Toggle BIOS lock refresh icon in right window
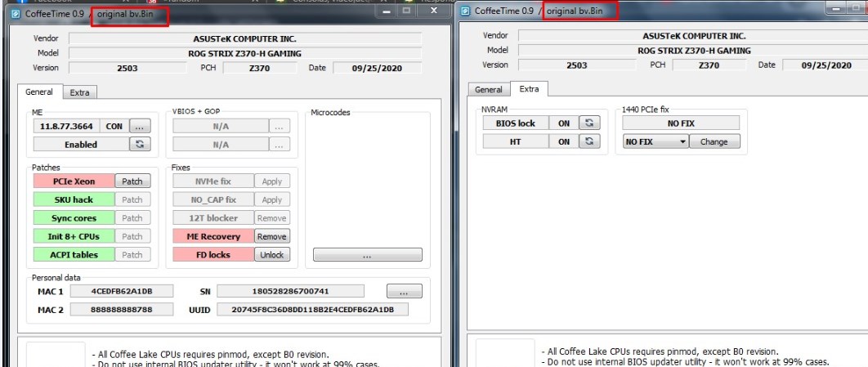 589,123
